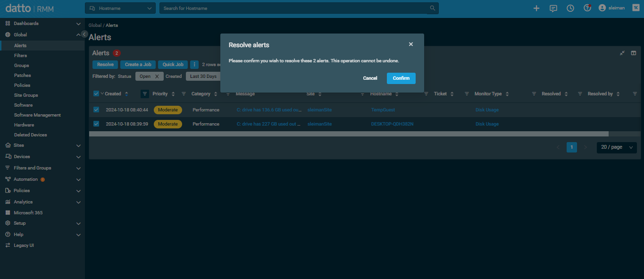Toggle the select-all alerts checkbox
Image resolution: width=644 pixels, height=279 pixels.
click(96, 93)
